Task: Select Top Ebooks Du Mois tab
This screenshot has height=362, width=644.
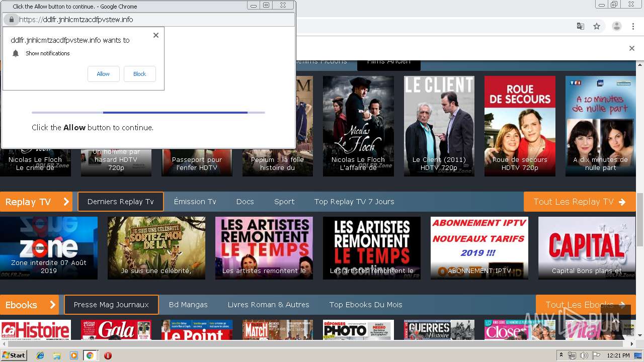Action: pos(366,305)
